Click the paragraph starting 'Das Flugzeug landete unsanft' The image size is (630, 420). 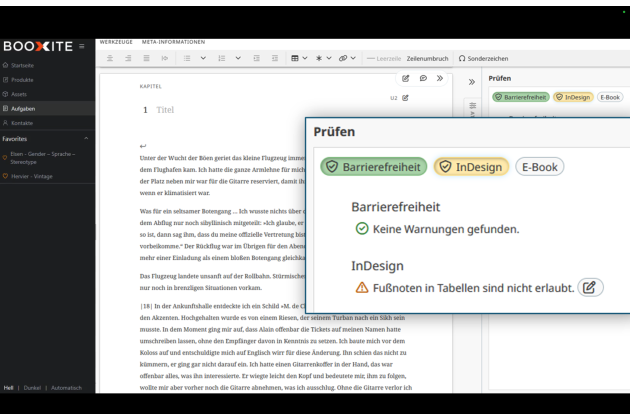[x=223, y=282]
